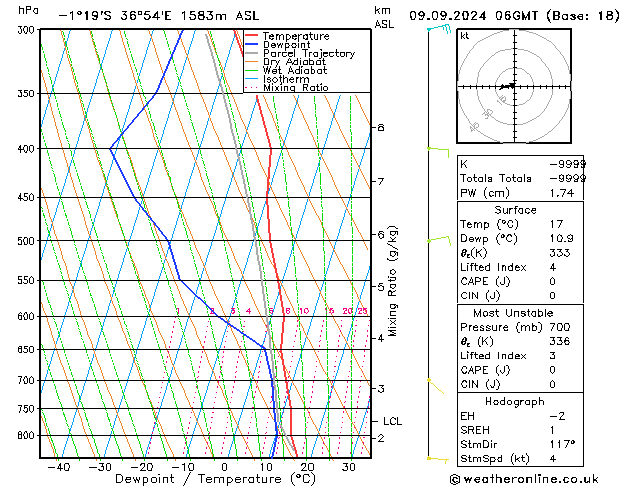Click the hodograph circular plot
This screenshot has height=486, width=629.
coord(514,86)
